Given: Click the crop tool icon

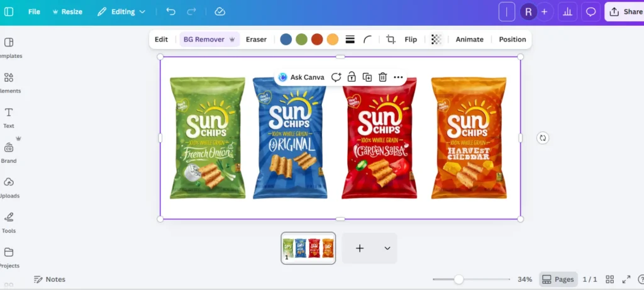Looking at the screenshot, I should pyautogui.click(x=391, y=40).
